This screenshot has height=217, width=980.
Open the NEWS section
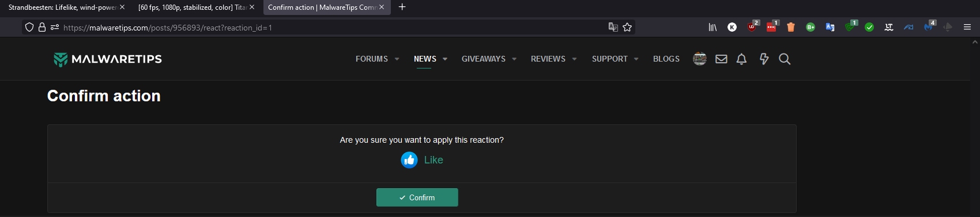[425, 59]
